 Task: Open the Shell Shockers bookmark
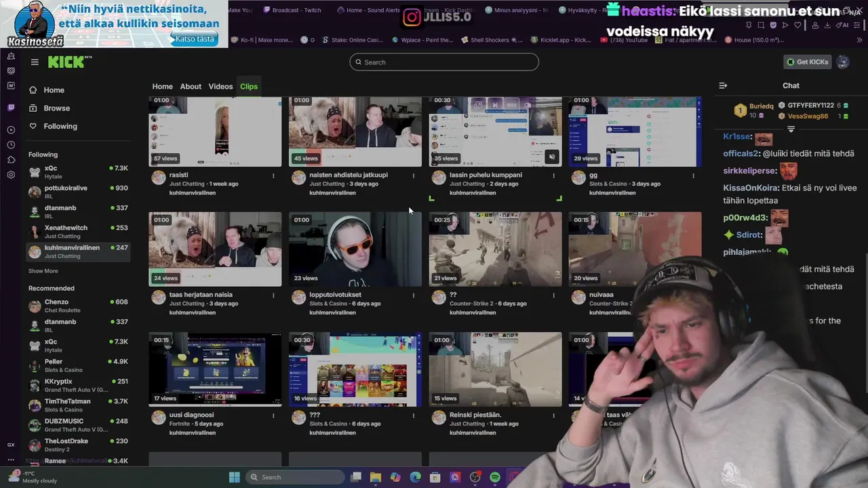click(x=492, y=40)
